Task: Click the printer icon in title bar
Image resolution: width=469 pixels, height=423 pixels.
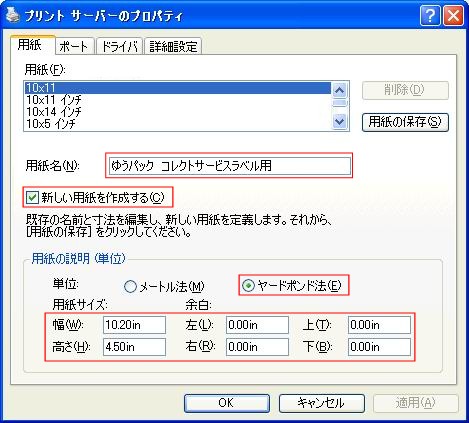Action: [x=13, y=15]
